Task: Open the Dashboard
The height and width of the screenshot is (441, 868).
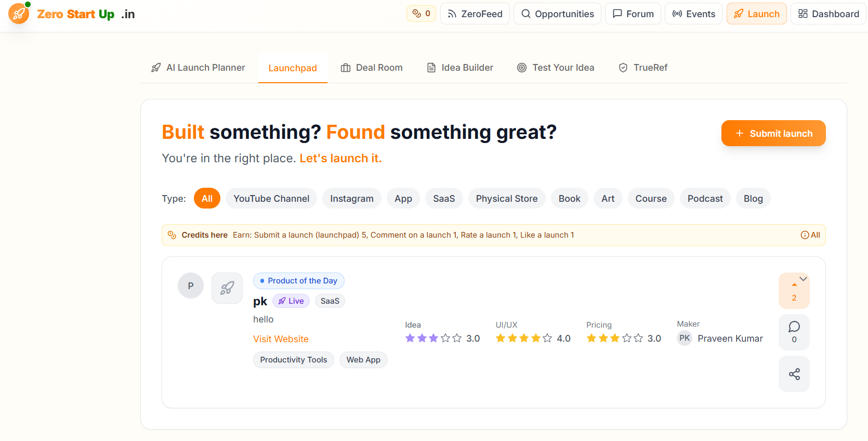Action: tap(828, 14)
